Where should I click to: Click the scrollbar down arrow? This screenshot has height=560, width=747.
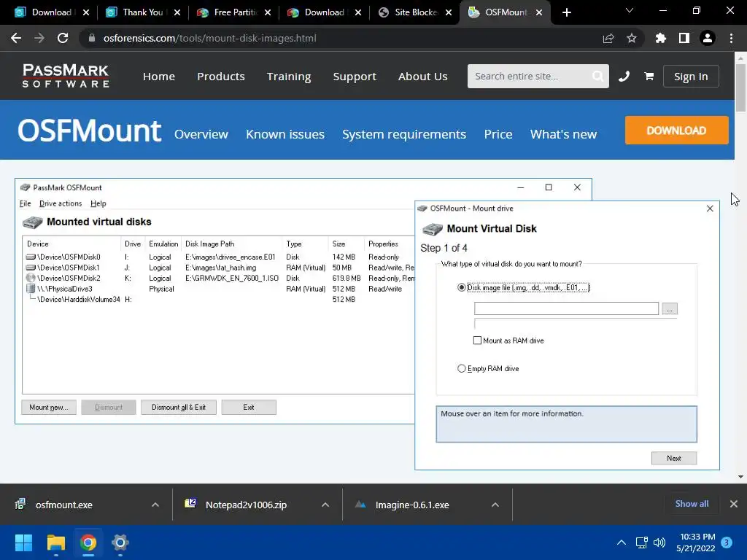740,476
